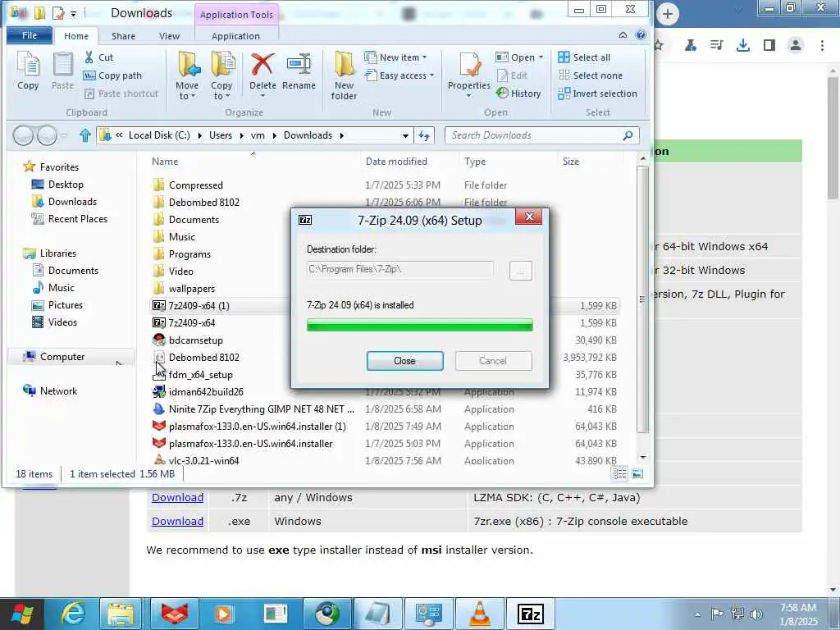Open the File menu tab
Viewport: 840px width, 630px height.
tap(30, 35)
